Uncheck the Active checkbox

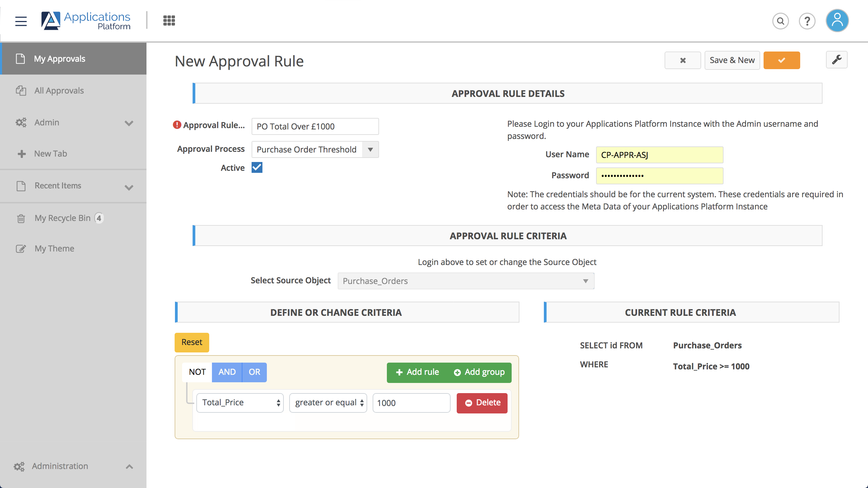(257, 167)
